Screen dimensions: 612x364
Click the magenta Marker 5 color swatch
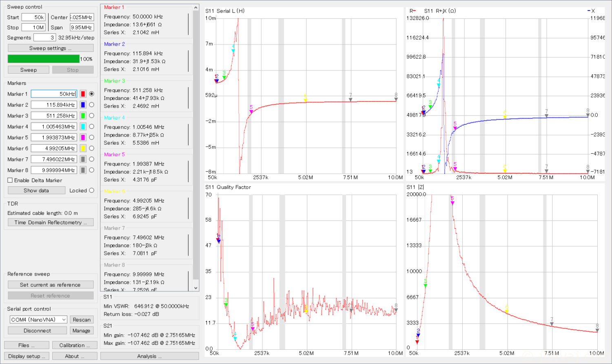[83, 138]
